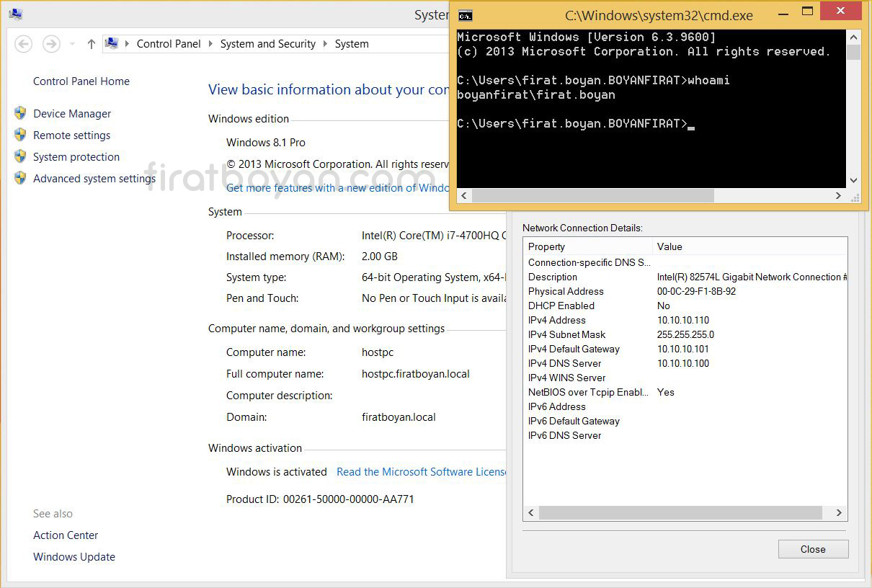Open the Control Panel breadcrumb
Screen dimensions: 872x588
(169, 44)
